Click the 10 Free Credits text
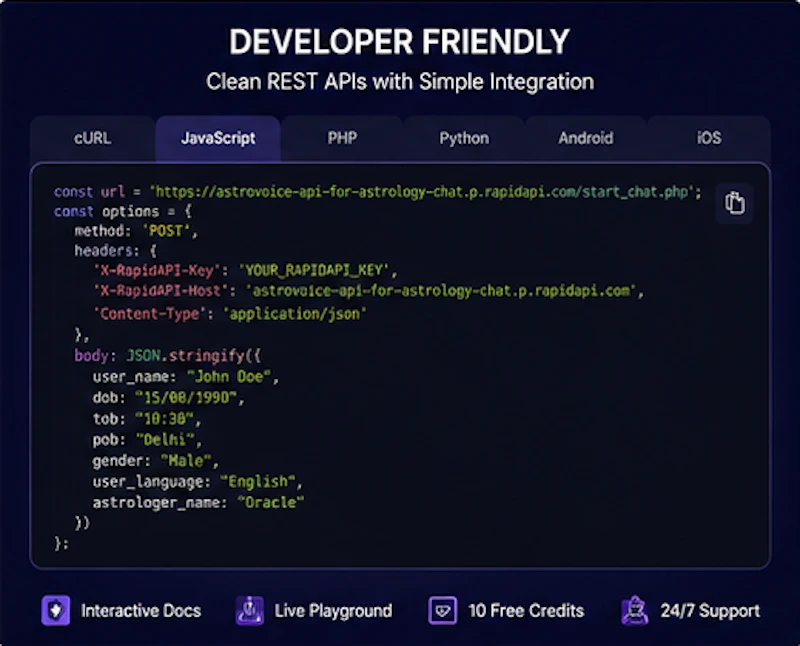 pos(526,611)
